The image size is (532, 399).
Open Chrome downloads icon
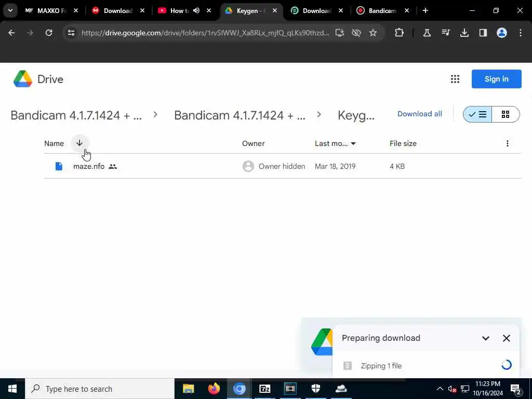pyautogui.click(x=464, y=33)
